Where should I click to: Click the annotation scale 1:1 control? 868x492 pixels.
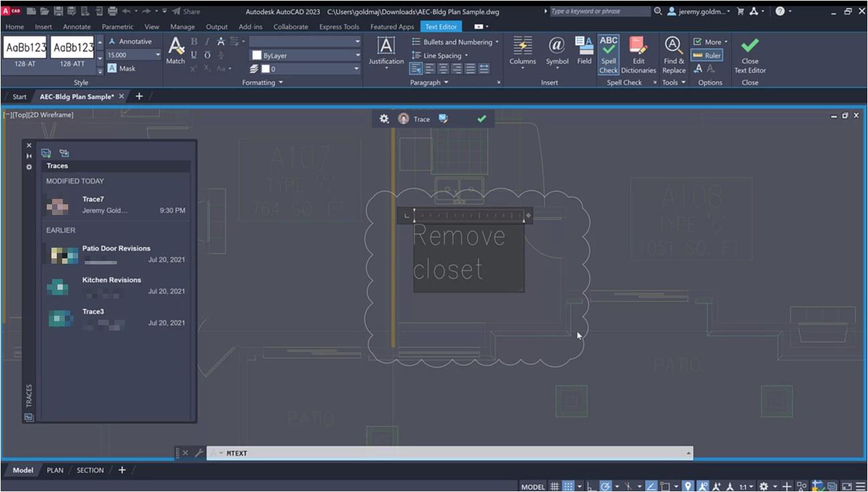coord(746,487)
